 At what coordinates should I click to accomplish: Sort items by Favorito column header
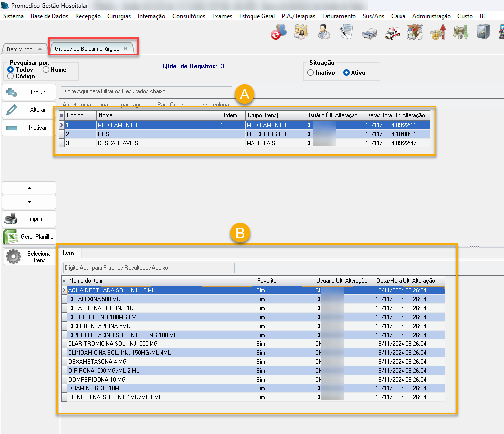coord(285,281)
